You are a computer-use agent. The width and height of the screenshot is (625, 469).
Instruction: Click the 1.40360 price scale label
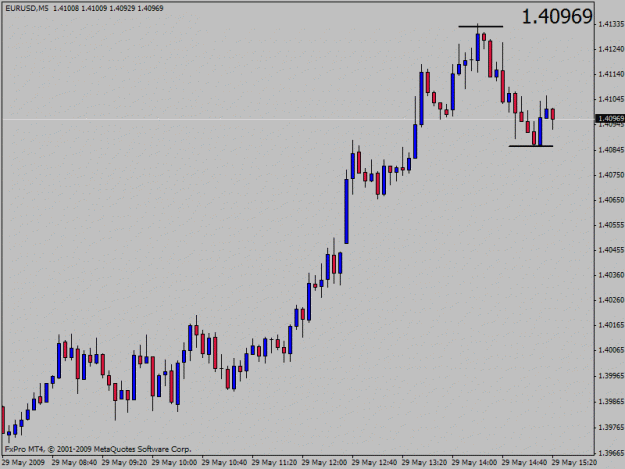point(611,275)
